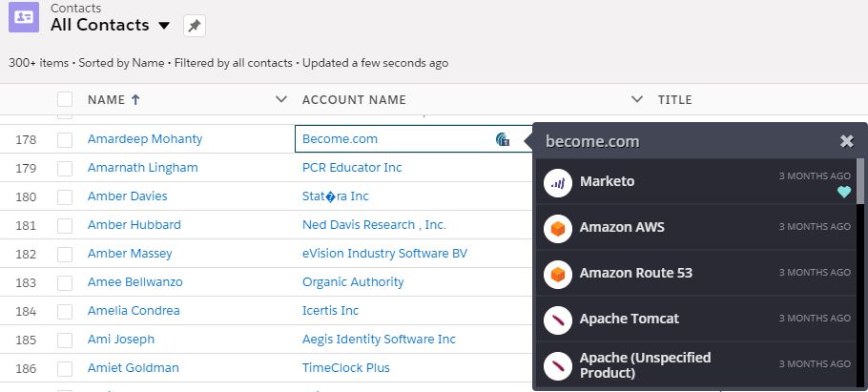Open Amber Massey contact
Screen dimensions: 868x392
tap(130, 254)
